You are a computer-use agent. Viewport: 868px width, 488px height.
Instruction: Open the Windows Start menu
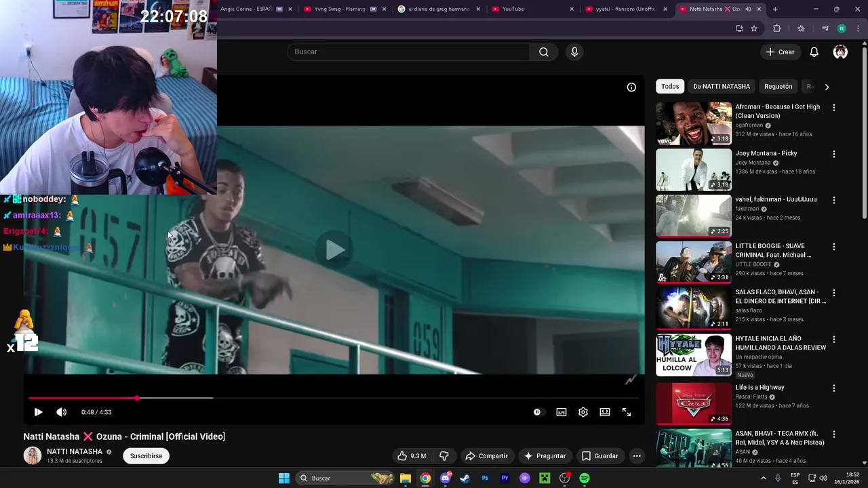pyautogui.click(x=284, y=479)
